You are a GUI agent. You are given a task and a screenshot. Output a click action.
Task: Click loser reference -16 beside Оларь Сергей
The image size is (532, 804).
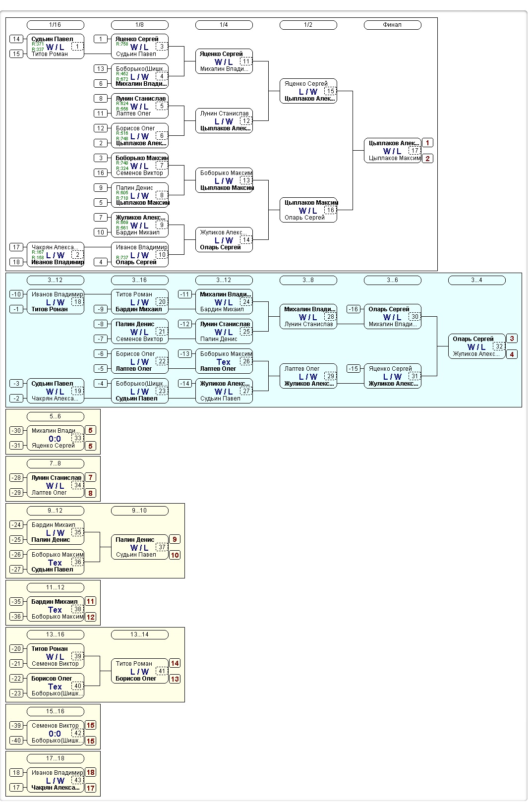pos(353,309)
